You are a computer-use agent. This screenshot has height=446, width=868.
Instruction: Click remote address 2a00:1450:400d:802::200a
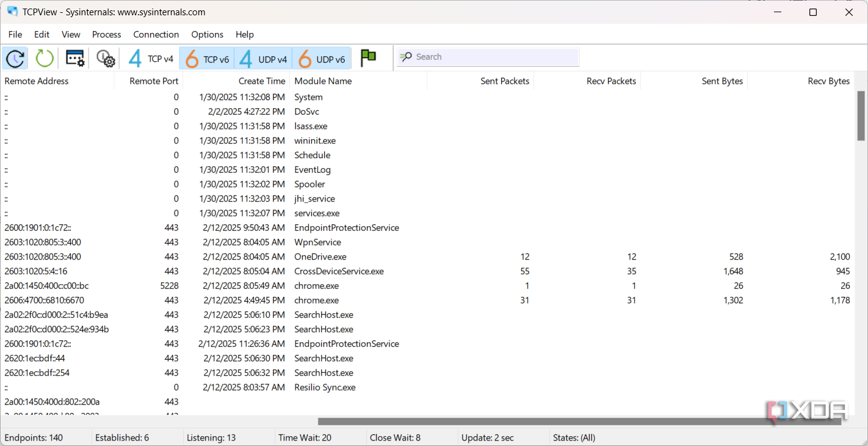(x=52, y=402)
